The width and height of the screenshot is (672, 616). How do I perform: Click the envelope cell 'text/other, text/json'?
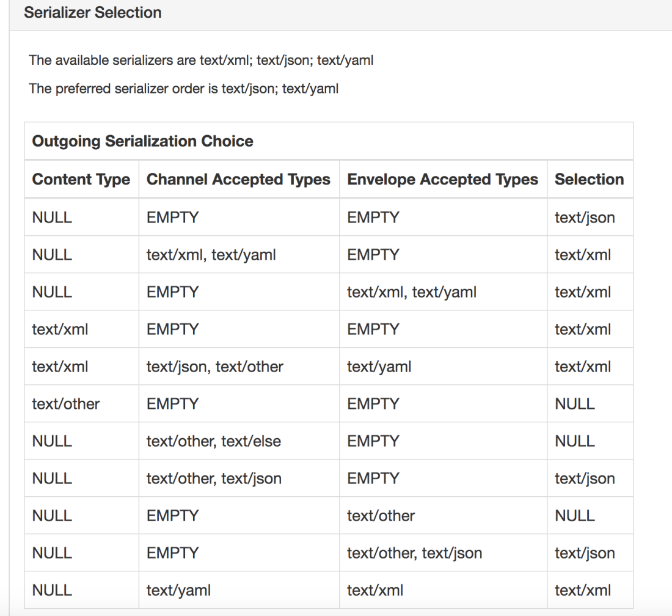(414, 553)
